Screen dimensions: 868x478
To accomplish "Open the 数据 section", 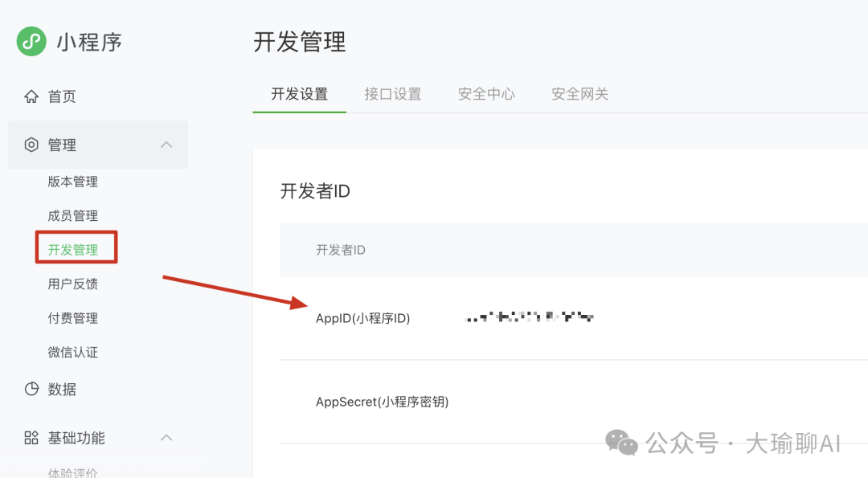I will tap(62, 389).
